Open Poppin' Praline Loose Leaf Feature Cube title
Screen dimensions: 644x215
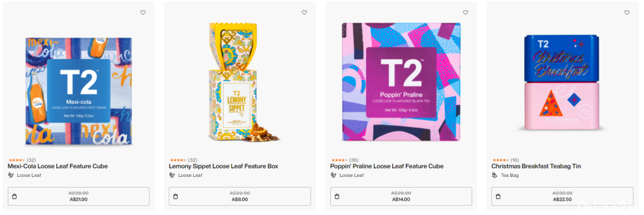[x=387, y=167]
